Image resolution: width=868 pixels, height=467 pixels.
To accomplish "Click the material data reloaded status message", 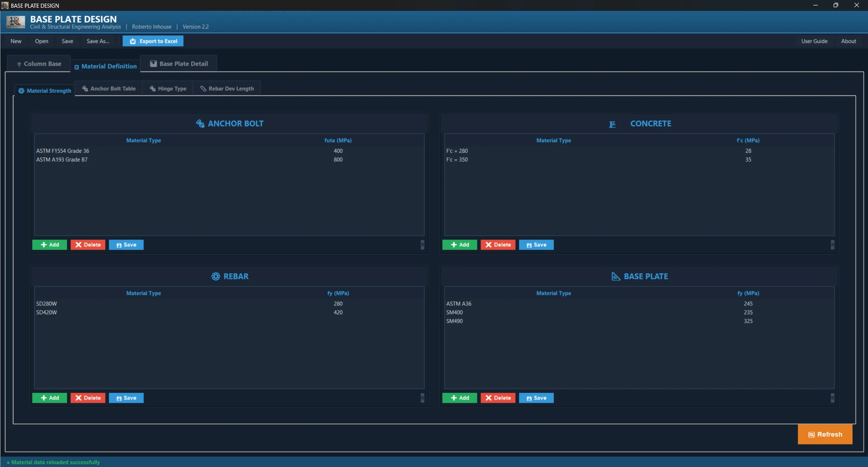I will click(x=53, y=462).
